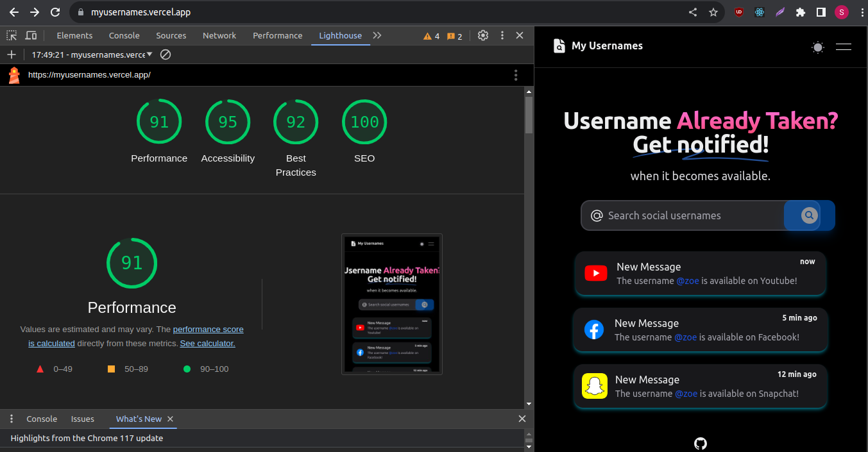The image size is (868, 452).
Task: Open the Issues tab in the drawer
Action: click(x=82, y=419)
